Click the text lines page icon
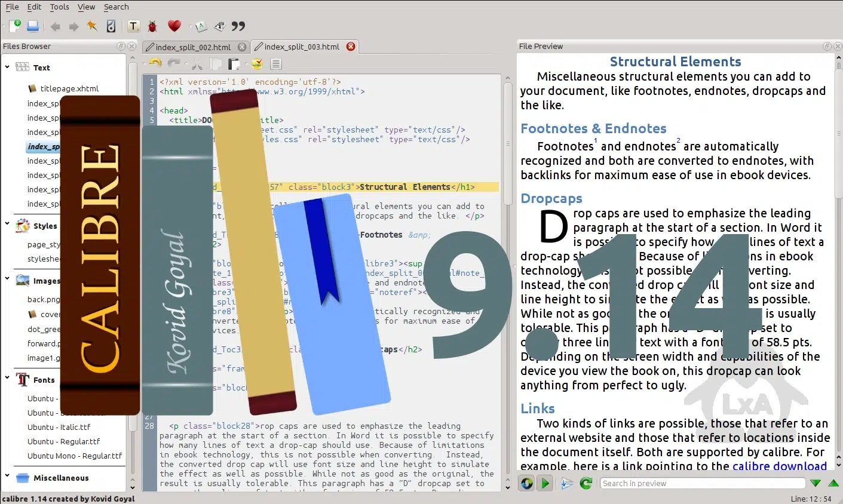The height and width of the screenshot is (504, 843). coord(275,63)
